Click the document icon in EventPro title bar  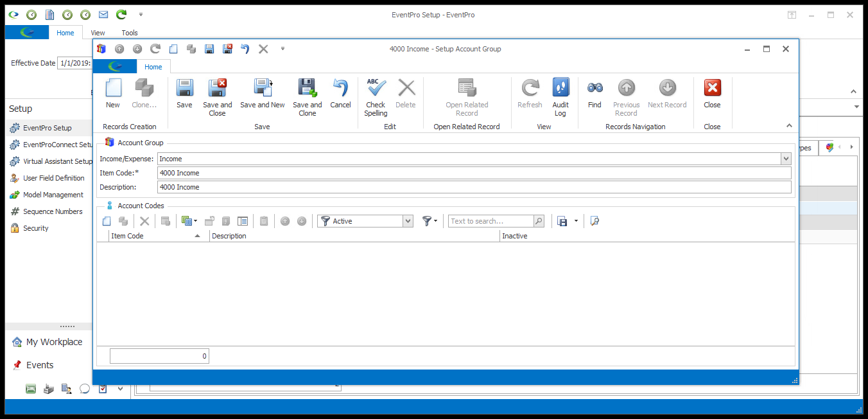click(x=49, y=14)
